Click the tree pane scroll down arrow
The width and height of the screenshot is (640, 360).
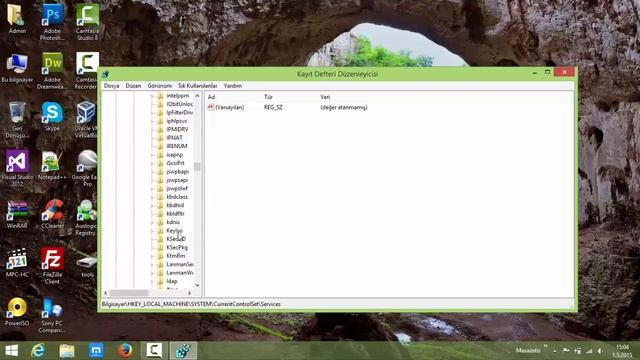pos(197,285)
